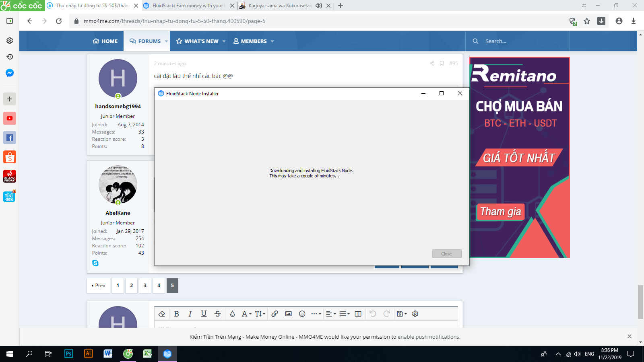Click AbelKane's avatar thumbnail
The width and height of the screenshot is (644, 362).
coord(118,185)
